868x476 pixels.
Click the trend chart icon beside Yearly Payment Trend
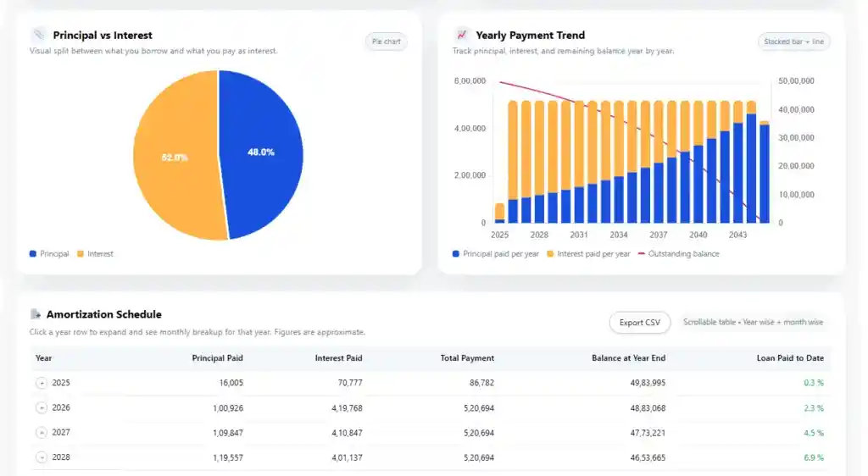coord(462,36)
